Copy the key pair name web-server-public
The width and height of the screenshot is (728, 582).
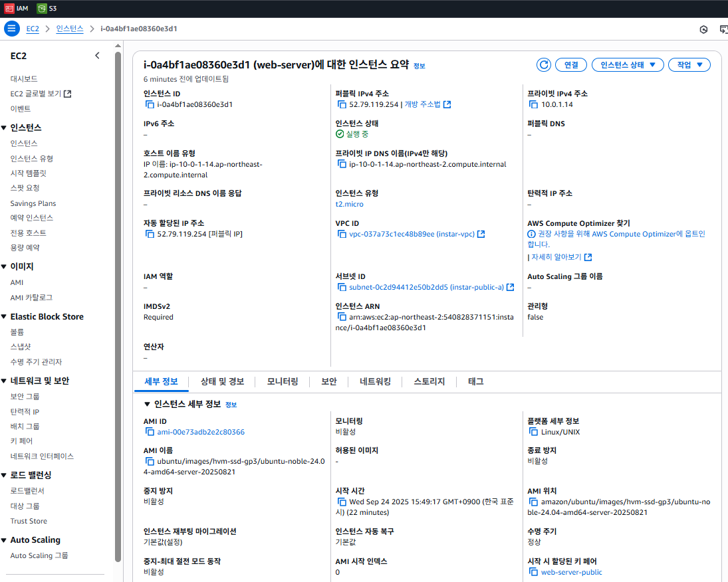point(533,572)
